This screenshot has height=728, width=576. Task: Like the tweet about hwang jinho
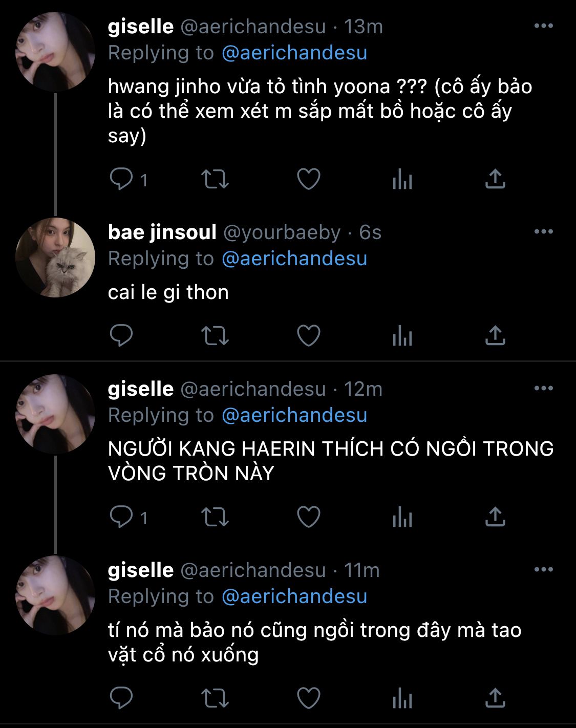coord(309,179)
